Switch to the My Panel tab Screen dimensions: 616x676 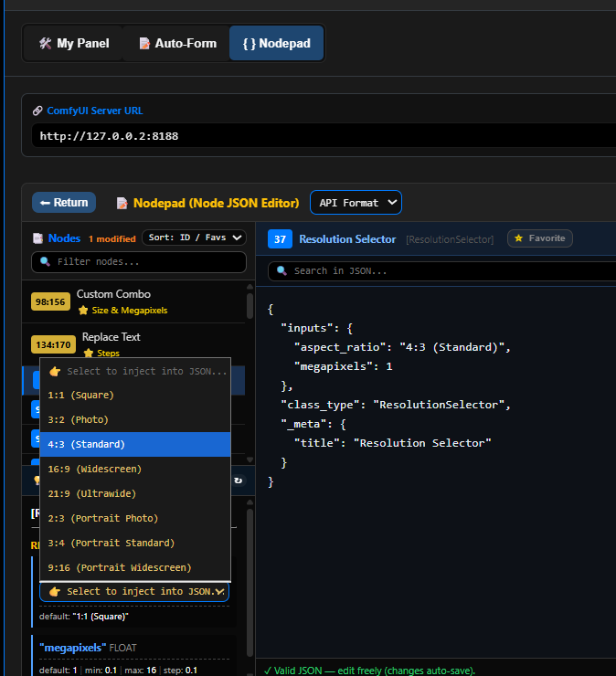[74, 43]
